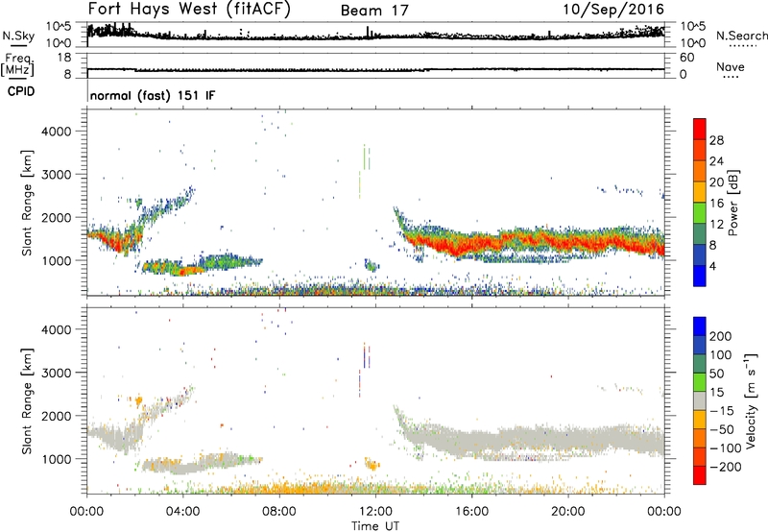Select the "08:00" time axis tick

pos(279,511)
